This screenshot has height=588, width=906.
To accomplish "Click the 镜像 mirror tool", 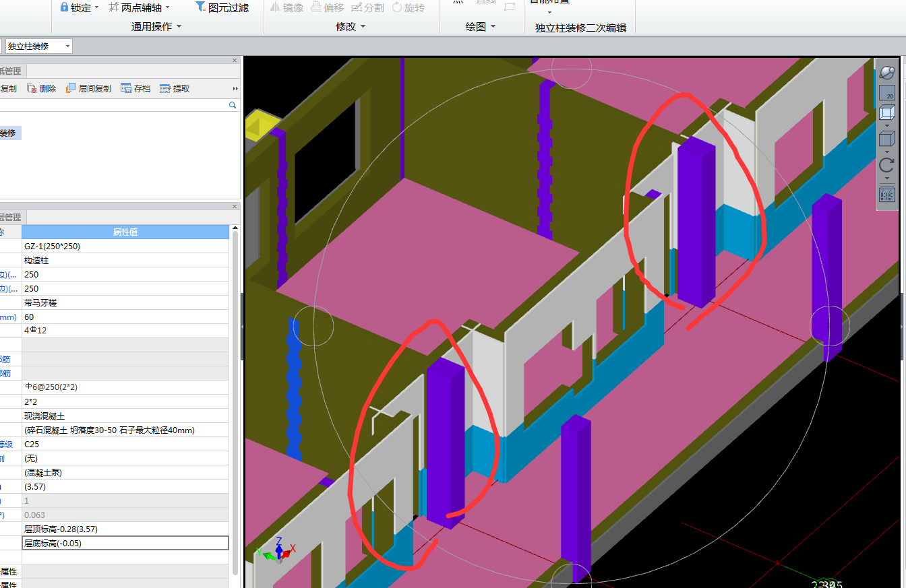I will pyautogui.click(x=286, y=7).
